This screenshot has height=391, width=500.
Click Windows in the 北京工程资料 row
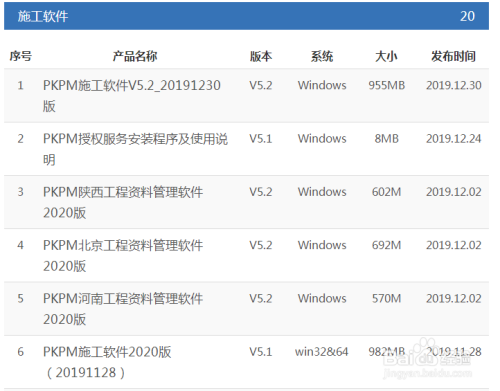(322, 245)
